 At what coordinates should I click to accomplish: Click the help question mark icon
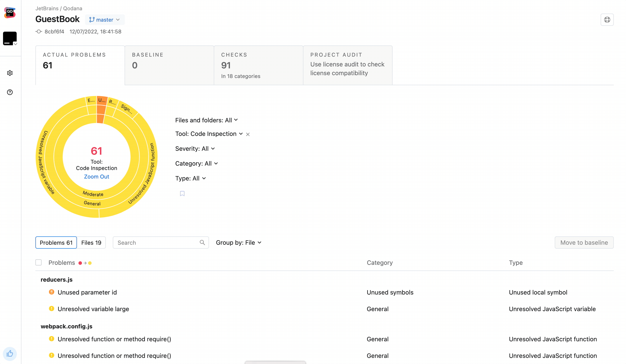point(10,92)
